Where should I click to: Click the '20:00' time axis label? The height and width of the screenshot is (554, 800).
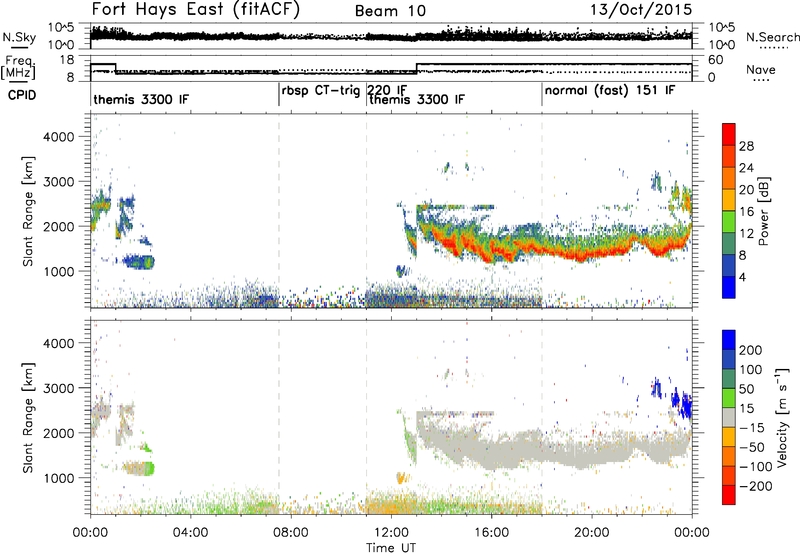point(591,533)
